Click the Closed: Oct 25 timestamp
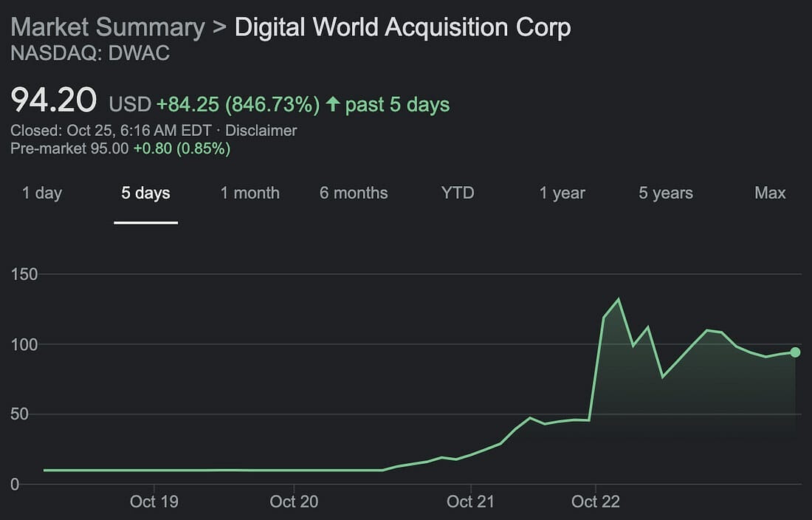 click(111, 131)
